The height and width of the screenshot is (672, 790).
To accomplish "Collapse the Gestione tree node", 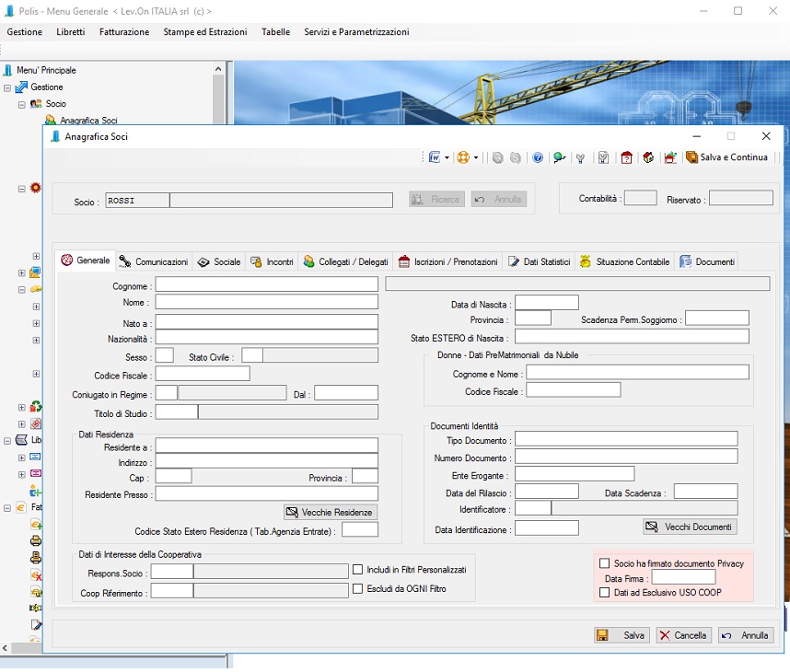I will point(7,87).
